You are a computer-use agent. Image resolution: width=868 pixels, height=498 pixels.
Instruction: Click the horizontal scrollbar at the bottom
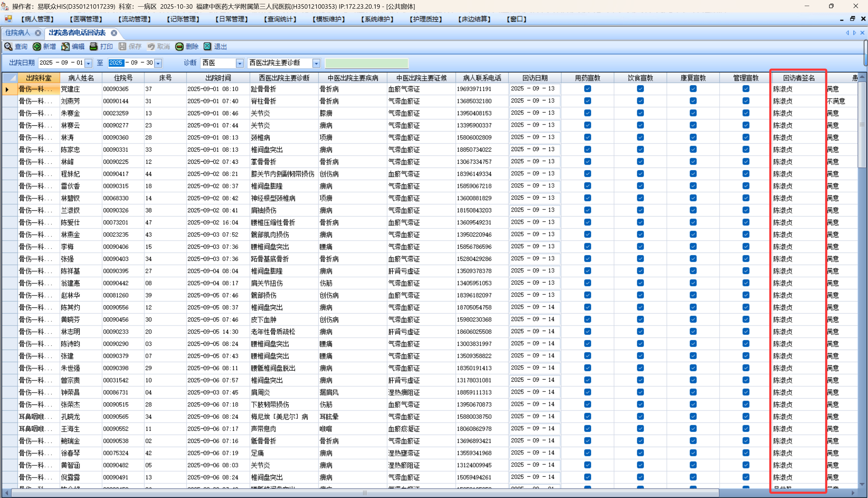[365, 493]
